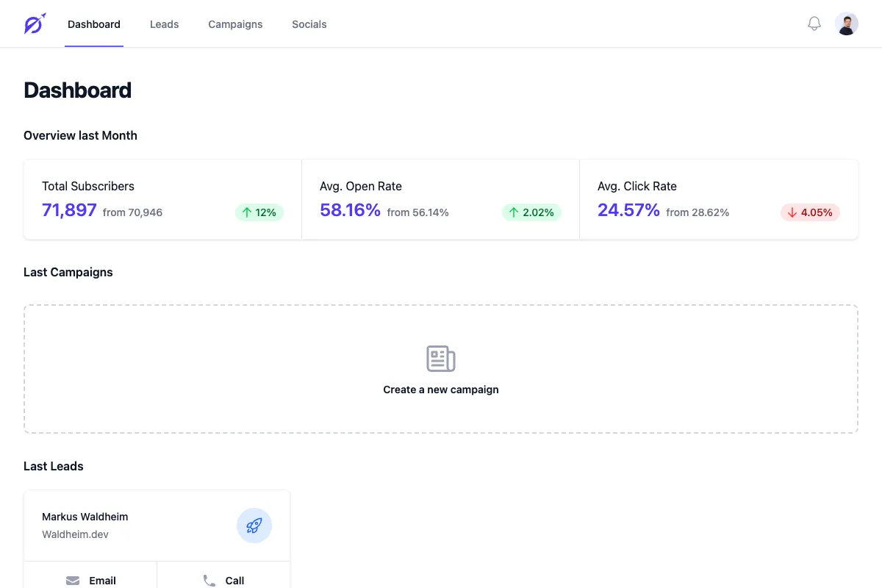Open the Campaigns section
Screen dimensions: 882x588
(234, 24)
